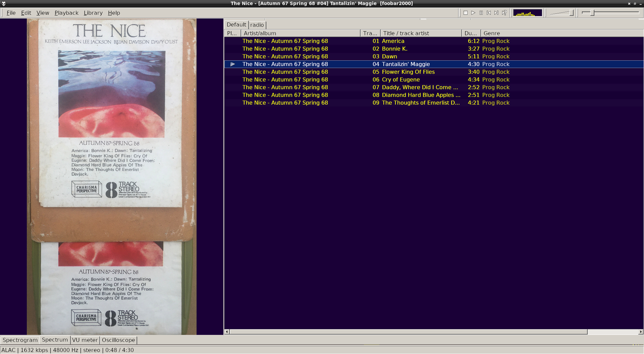Open the Help menu
The width and height of the screenshot is (644, 354).
114,13
